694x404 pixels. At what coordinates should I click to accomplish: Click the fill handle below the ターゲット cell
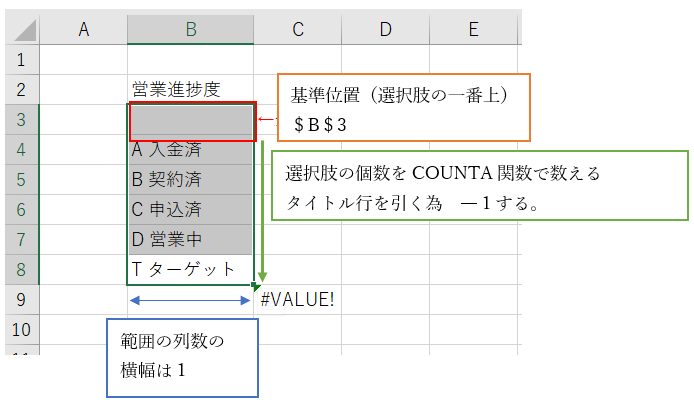(255, 286)
